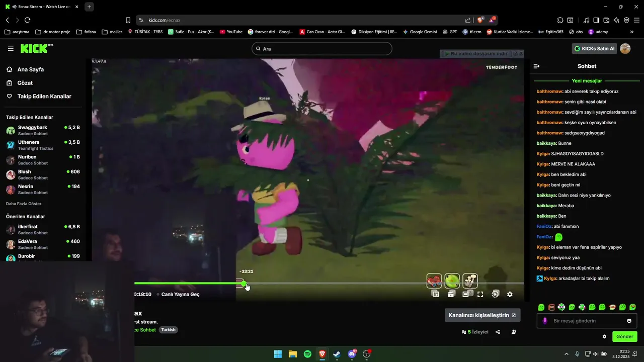Bookmark this page icon
The width and height of the screenshot is (644, 362).
pyautogui.click(x=128, y=20)
